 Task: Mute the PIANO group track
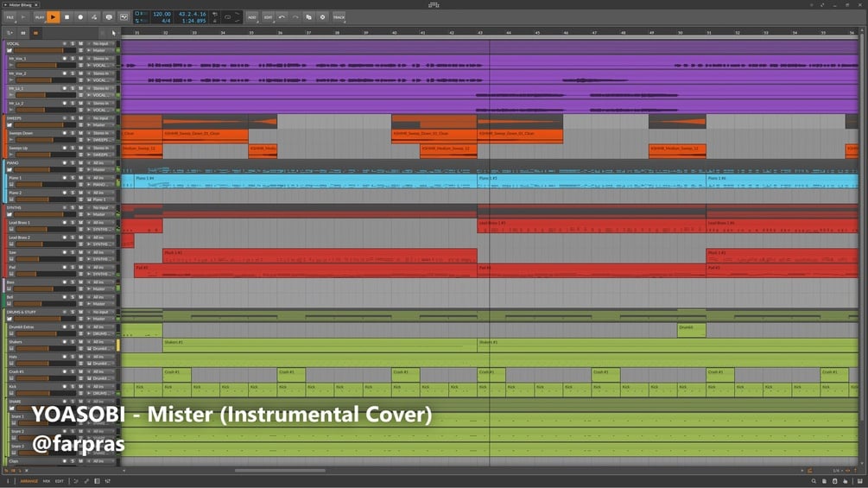tap(81, 163)
